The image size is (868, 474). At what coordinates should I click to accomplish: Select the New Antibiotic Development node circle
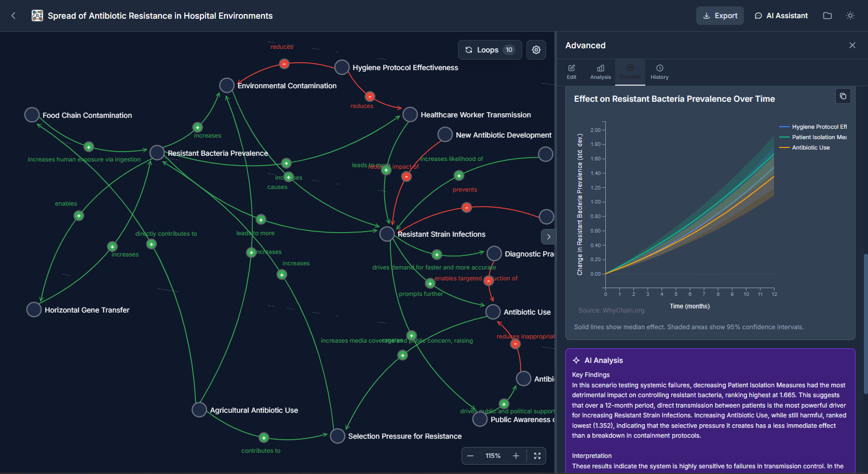[x=445, y=134]
